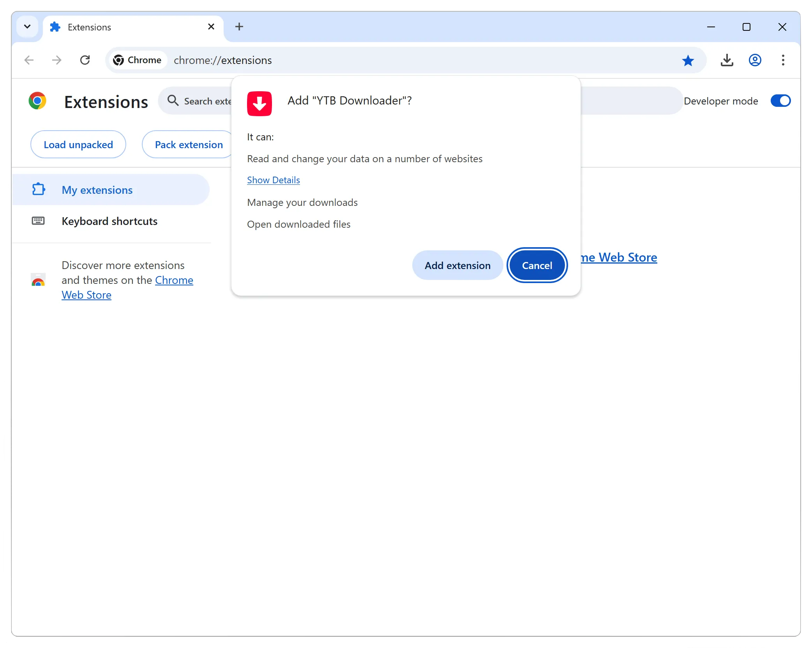Go back to previous page
Viewport: 812px width, 648px height.
29,60
